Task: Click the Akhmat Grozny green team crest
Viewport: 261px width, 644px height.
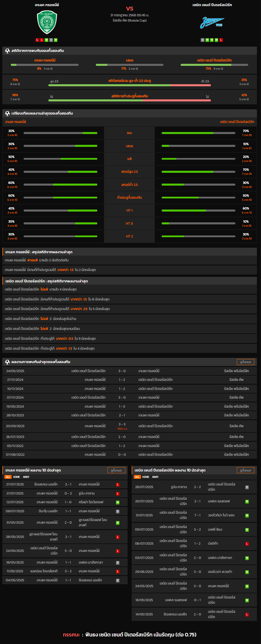Action: point(47,22)
